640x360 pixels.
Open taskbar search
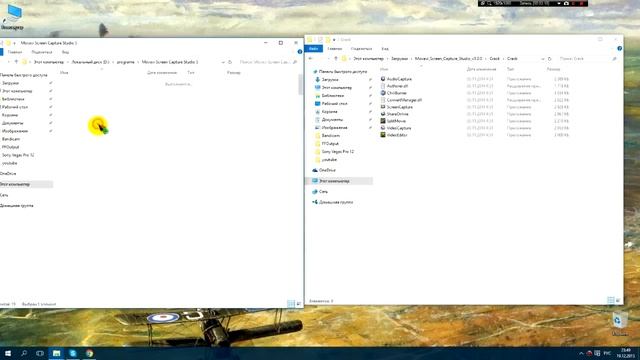pos(24,353)
